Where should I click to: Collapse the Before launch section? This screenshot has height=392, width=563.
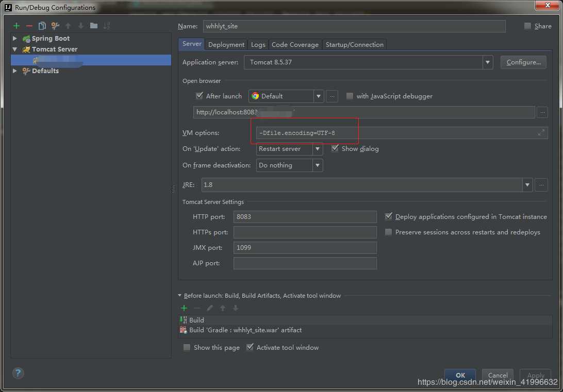tap(179, 296)
